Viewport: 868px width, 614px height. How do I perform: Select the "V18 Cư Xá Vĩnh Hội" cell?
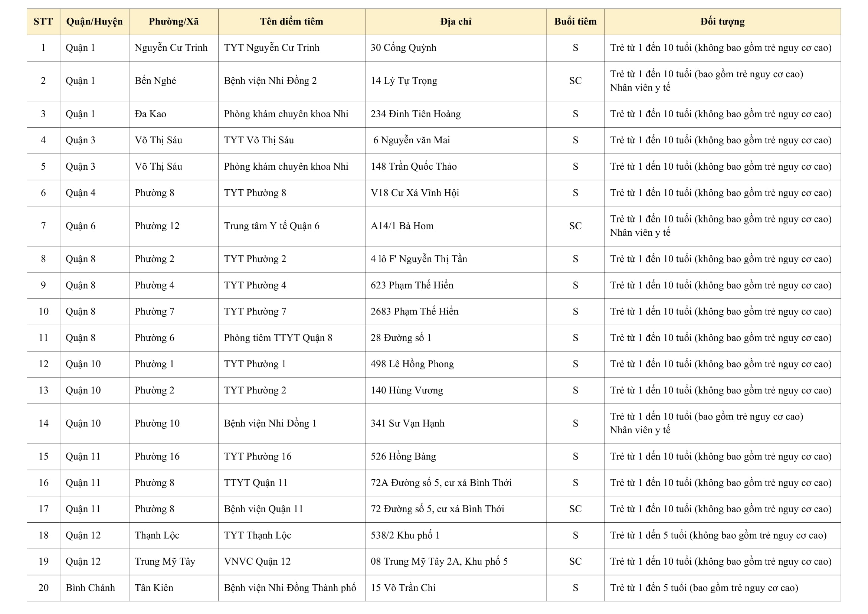click(415, 193)
